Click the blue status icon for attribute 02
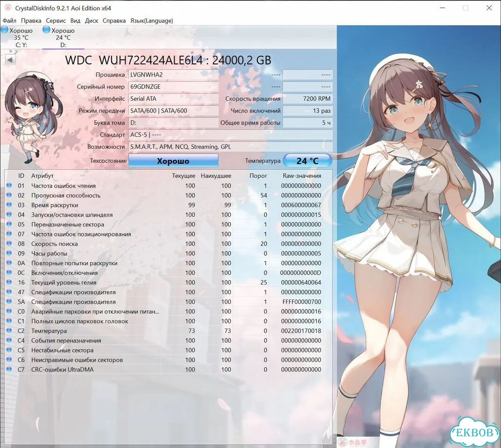 [9, 195]
